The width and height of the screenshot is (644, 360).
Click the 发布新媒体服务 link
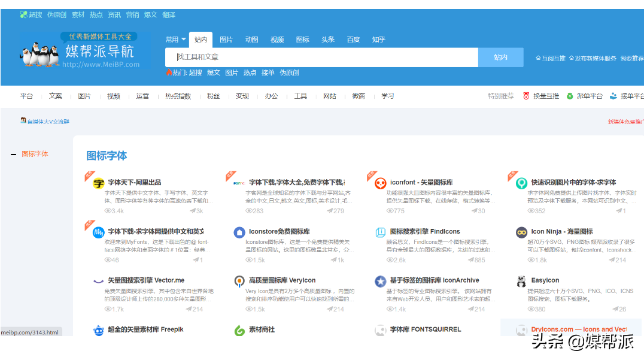(x=593, y=58)
